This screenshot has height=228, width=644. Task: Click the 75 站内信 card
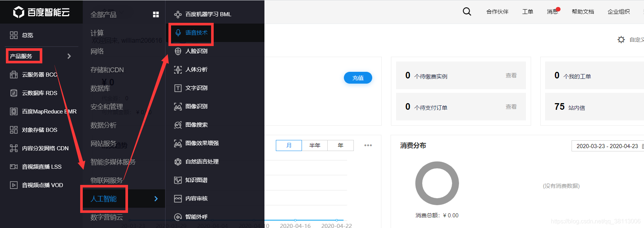pyautogui.click(x=594, y=107)
